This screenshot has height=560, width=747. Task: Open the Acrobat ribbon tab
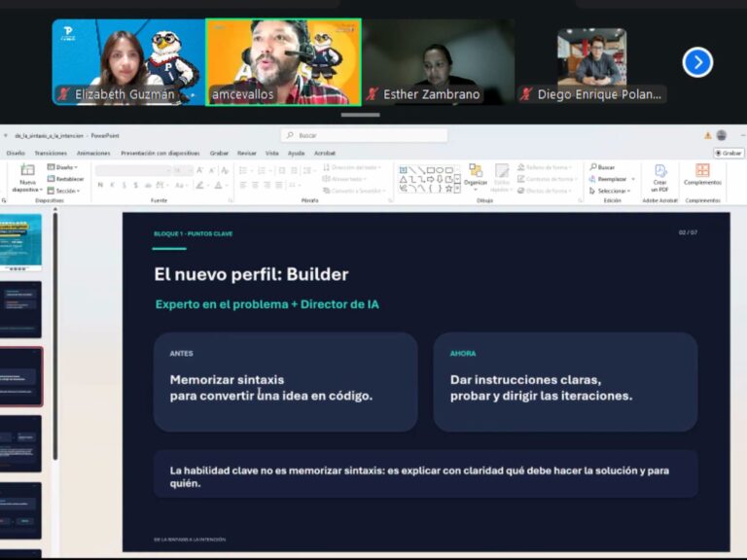tap(325, 154)
